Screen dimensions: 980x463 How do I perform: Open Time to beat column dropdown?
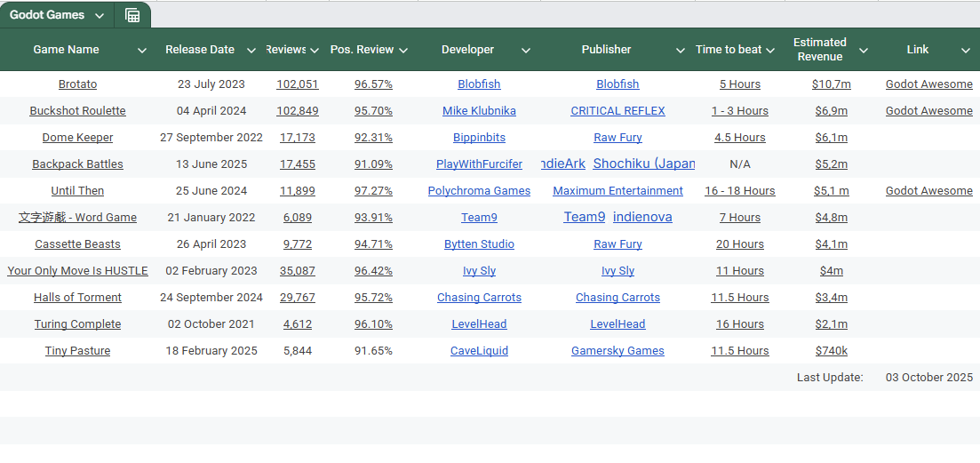[x=770, y=51]
